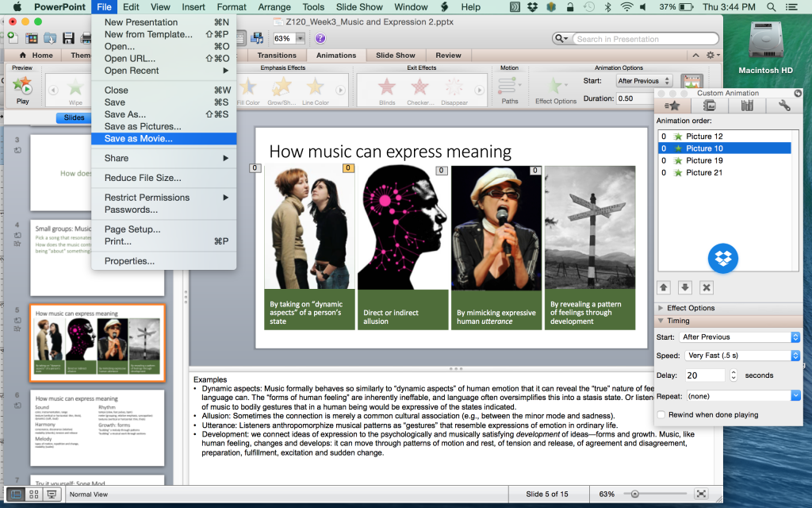Open the template gallery toolbar icon

(x=32, y=38)
